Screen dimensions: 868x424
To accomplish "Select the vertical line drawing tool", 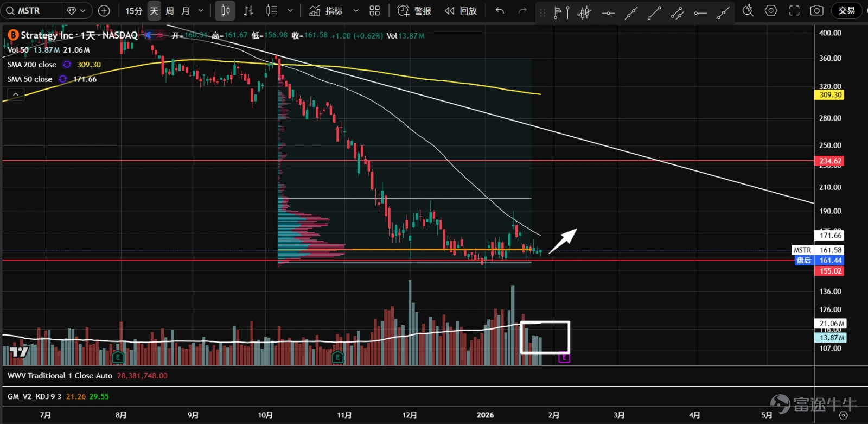I will [x=568, y=12].
